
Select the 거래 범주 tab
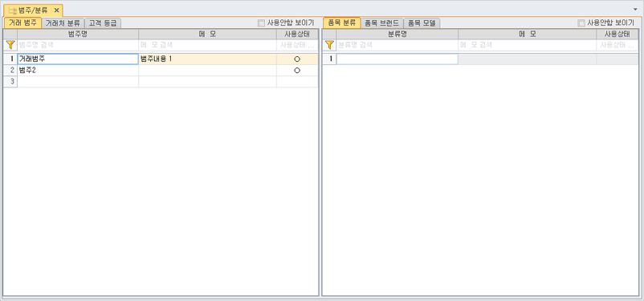pyautogui.click(x=22, y=23)
